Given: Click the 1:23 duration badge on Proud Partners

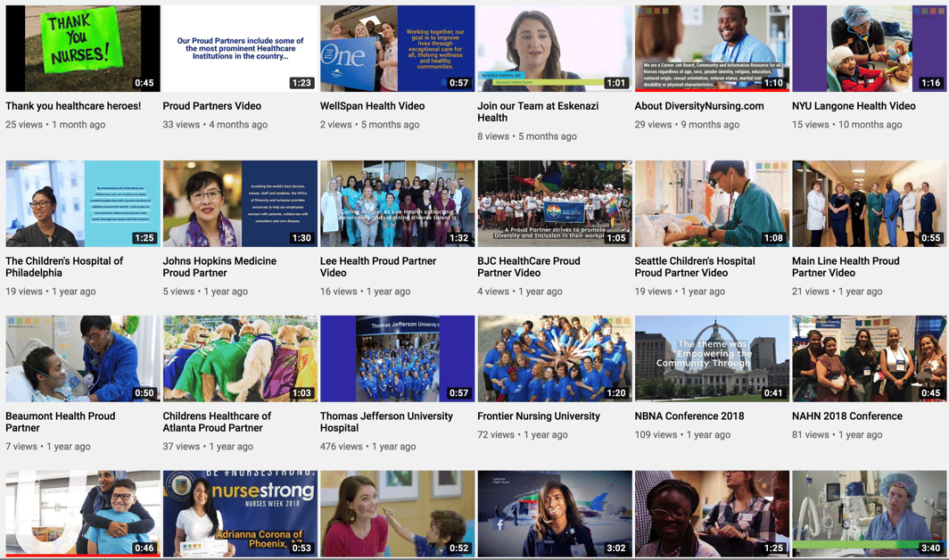Looking at the screenshot, I should point(301,83).
